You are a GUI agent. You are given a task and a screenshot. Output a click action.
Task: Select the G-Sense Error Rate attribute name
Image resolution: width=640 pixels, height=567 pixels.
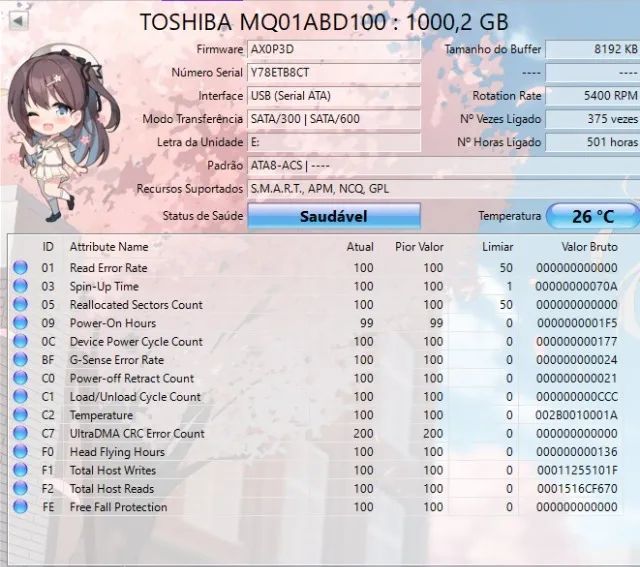(117, 360)
